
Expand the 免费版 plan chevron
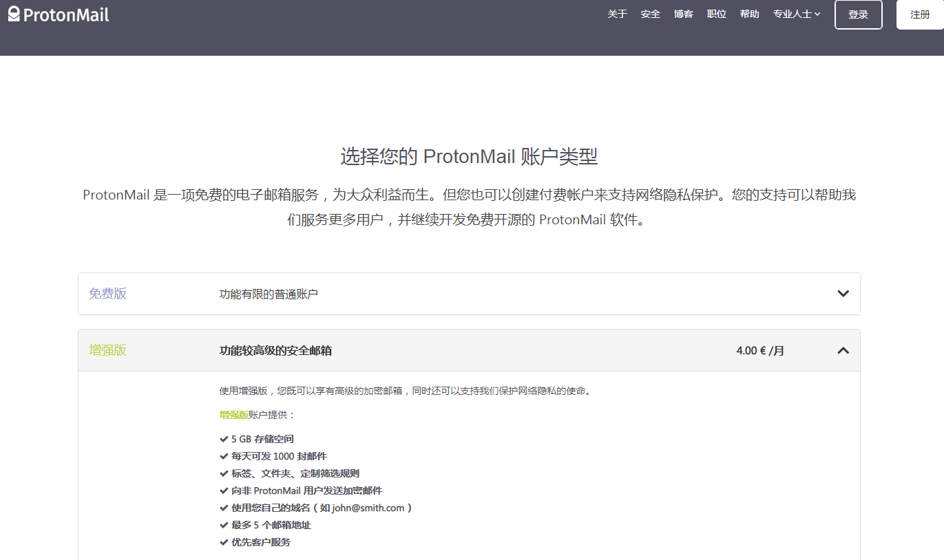click(843, 294)
